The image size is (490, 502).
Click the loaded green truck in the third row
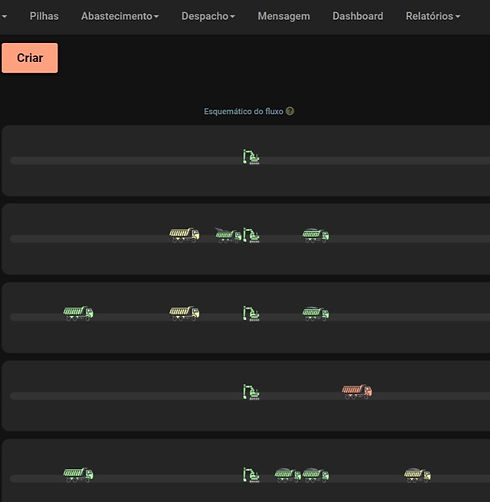coord(315,313)
